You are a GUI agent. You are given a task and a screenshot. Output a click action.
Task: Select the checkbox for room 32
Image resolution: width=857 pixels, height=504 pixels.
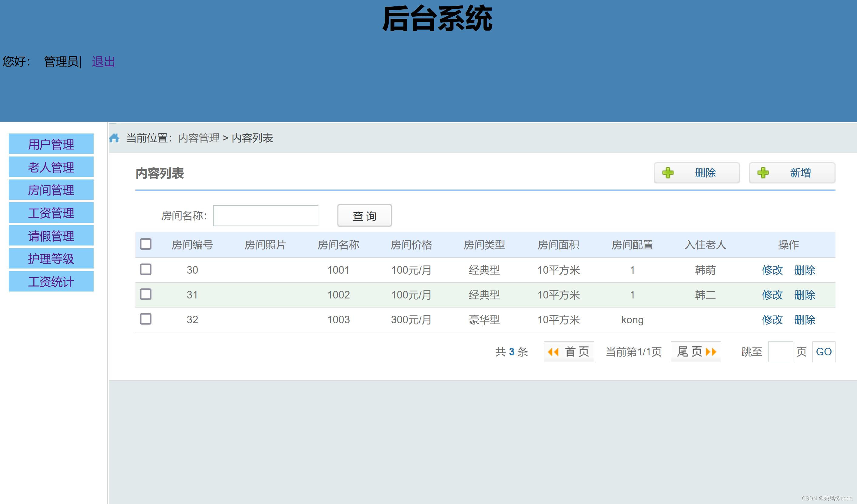click(145, 319)
